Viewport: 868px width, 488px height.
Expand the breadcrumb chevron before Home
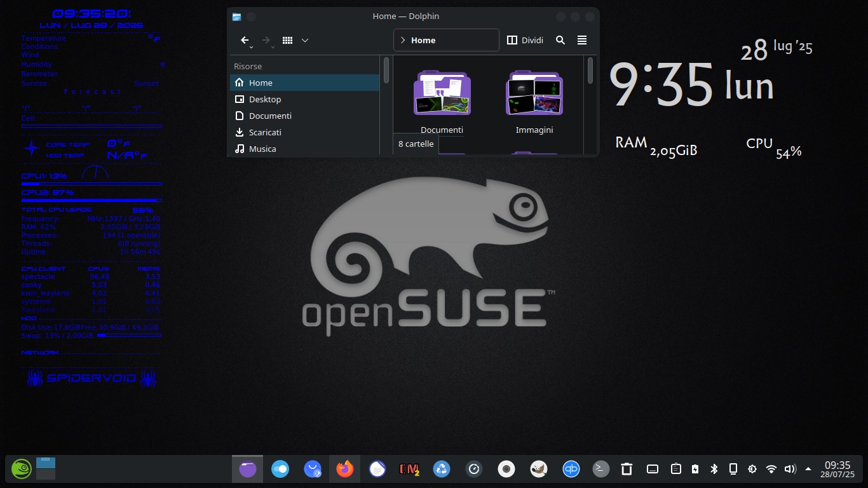[402, 40]
